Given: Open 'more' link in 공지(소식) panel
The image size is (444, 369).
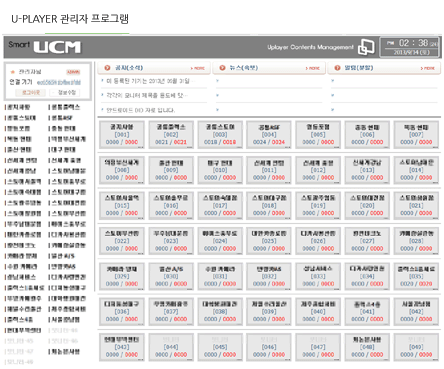Looking at the screenshot, I should coord(198,68).
